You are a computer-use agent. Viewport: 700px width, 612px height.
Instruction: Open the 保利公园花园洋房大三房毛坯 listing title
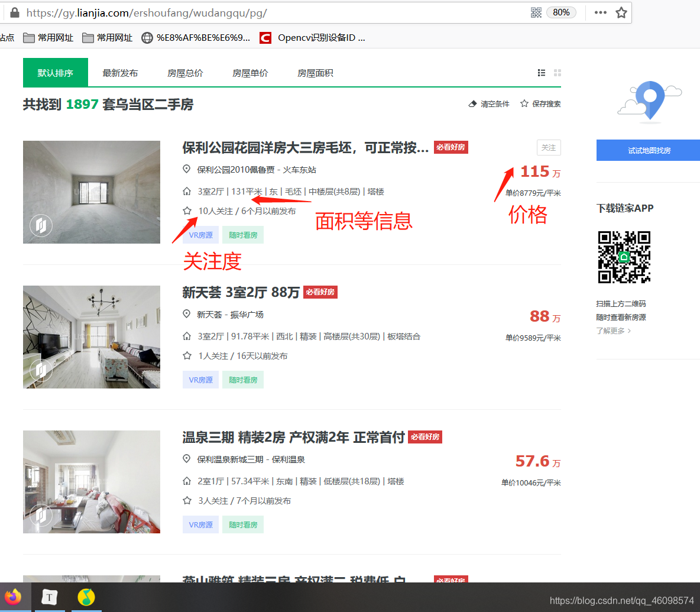click(305, 148)
